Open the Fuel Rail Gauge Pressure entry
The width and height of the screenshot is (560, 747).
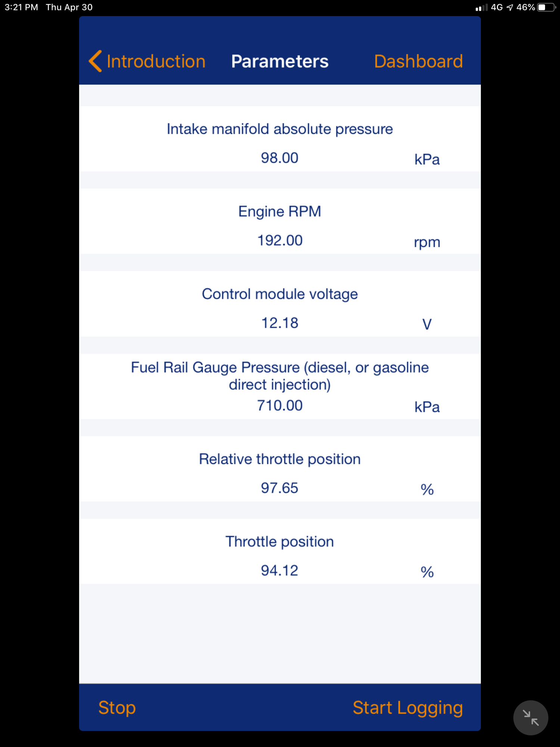[280, 385]
